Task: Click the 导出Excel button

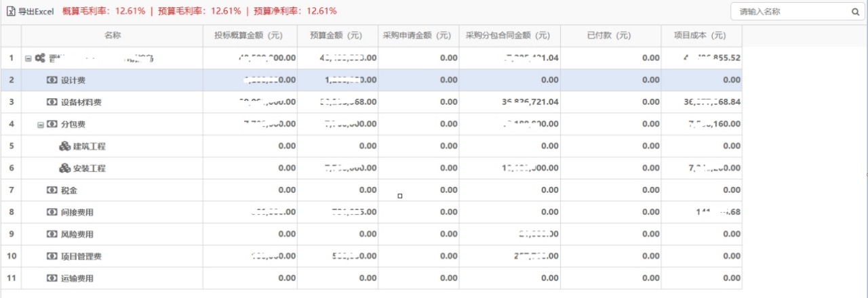Action: click(35, 12)
